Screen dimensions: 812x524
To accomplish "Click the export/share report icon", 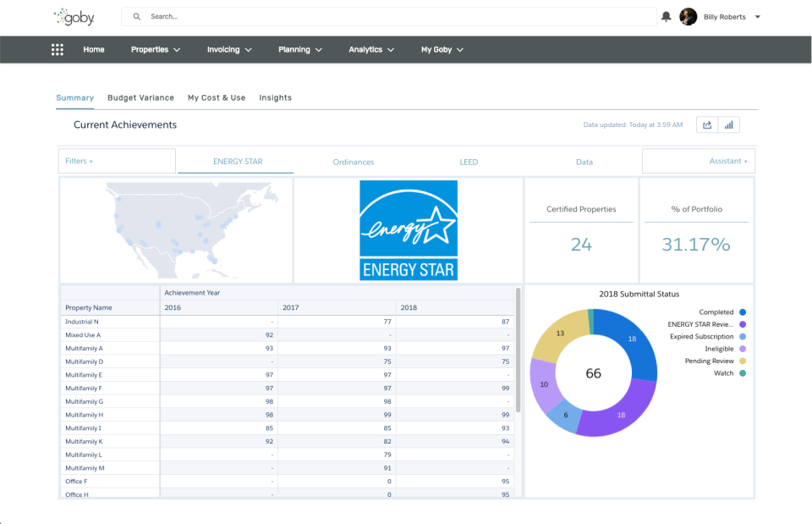I will [707, 124].
